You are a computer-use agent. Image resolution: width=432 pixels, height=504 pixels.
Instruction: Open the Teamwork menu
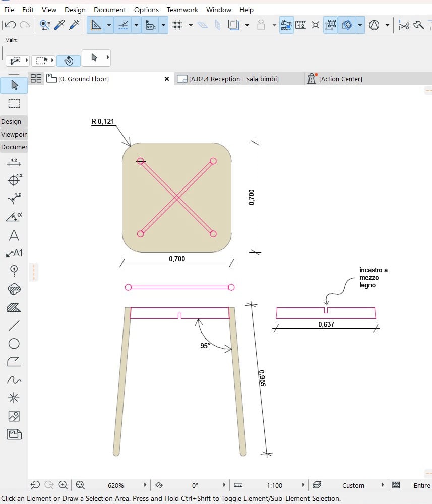[x=182, y=10]
